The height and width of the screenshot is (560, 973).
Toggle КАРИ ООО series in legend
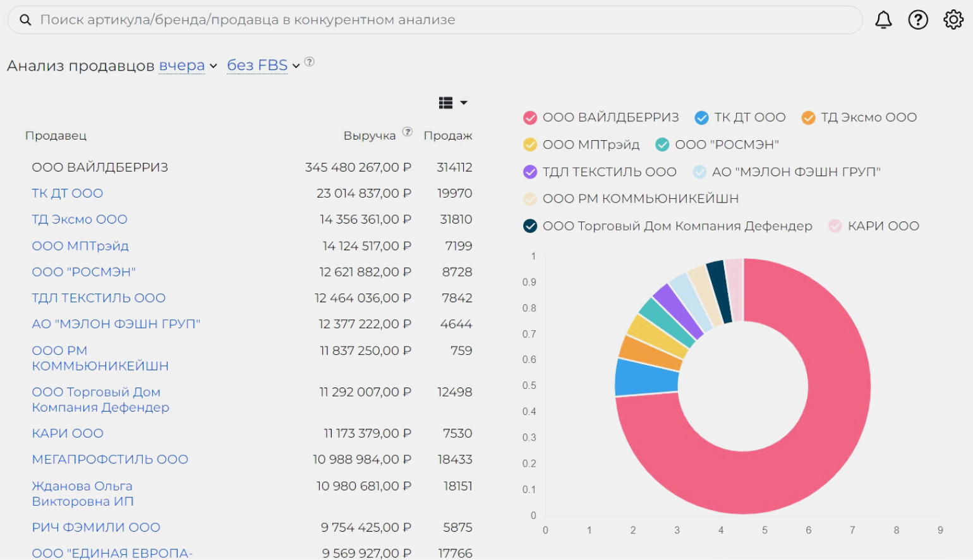[x=874, y=226]
